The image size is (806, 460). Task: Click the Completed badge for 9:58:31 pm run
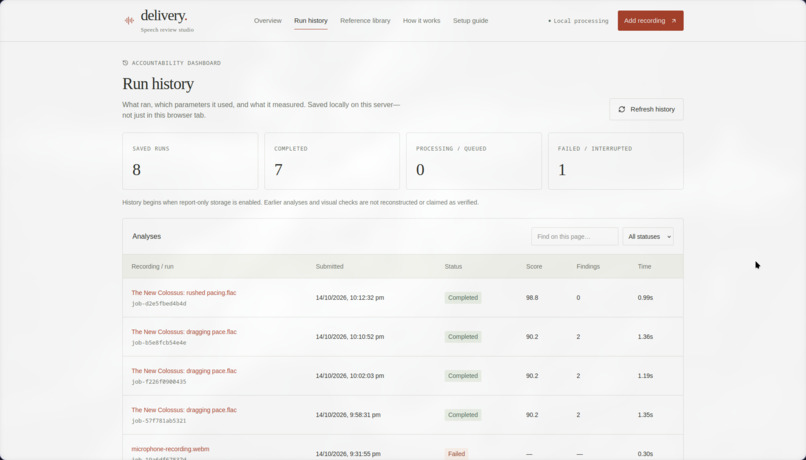click(x=463, y=415)
